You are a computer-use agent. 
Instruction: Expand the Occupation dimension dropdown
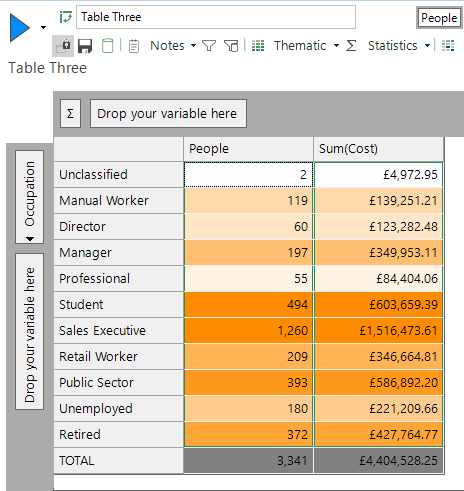coord(30,239)
